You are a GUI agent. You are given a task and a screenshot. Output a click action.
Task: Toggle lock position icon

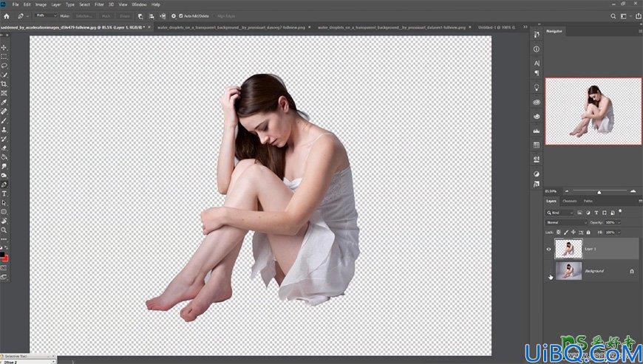[x=574, y=232]
